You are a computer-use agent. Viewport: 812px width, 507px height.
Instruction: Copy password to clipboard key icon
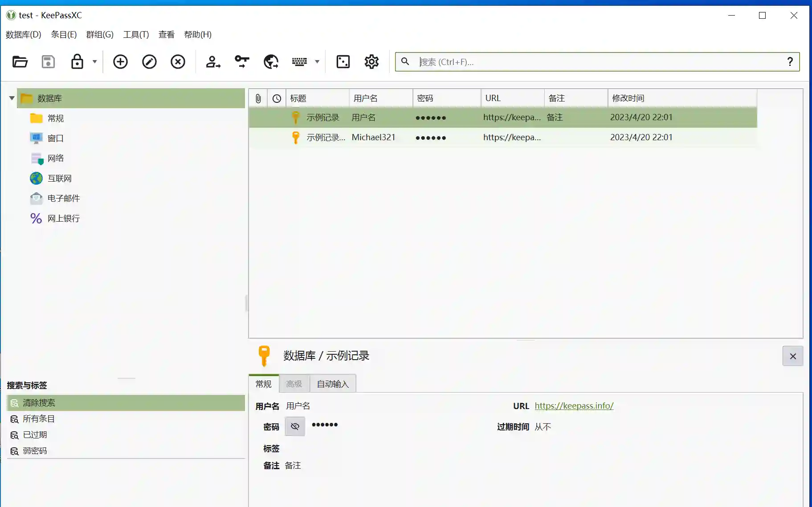click(x=242, y=61)
